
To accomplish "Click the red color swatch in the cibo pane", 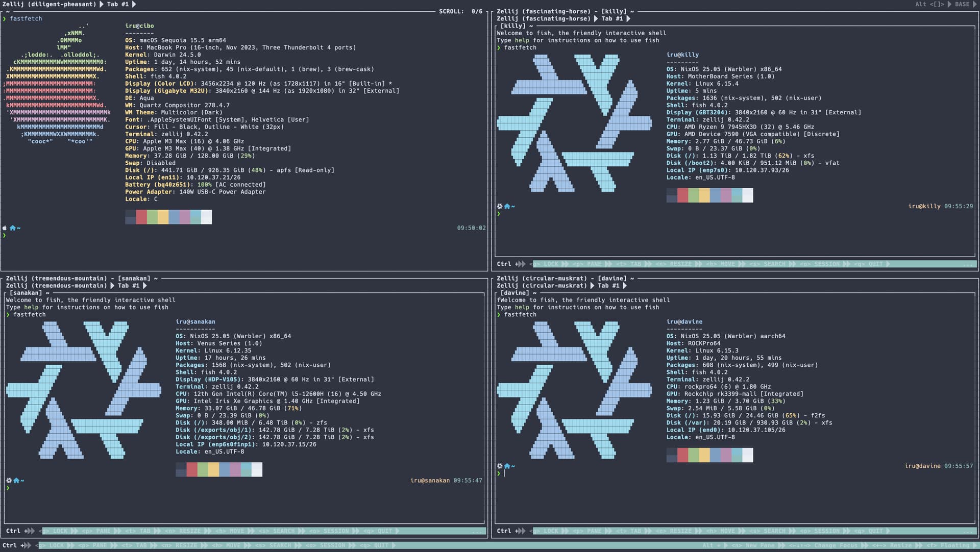I will [x=141, y=217].
